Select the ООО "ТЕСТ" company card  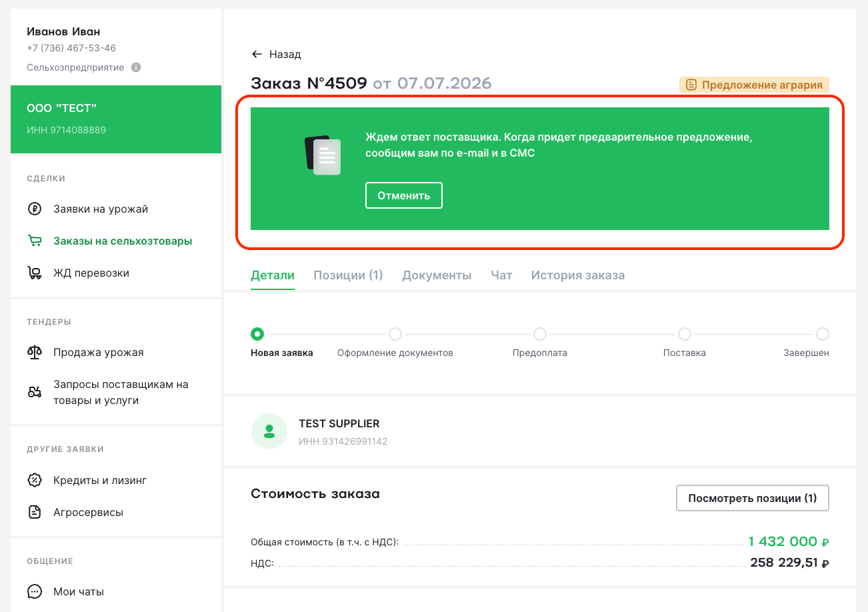pyautogui.click(x=116, y=119)
